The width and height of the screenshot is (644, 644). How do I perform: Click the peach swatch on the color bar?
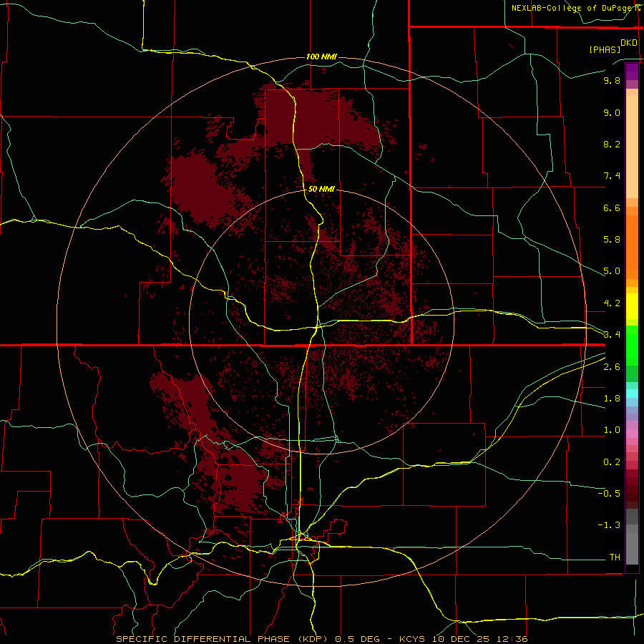[632, 147]
